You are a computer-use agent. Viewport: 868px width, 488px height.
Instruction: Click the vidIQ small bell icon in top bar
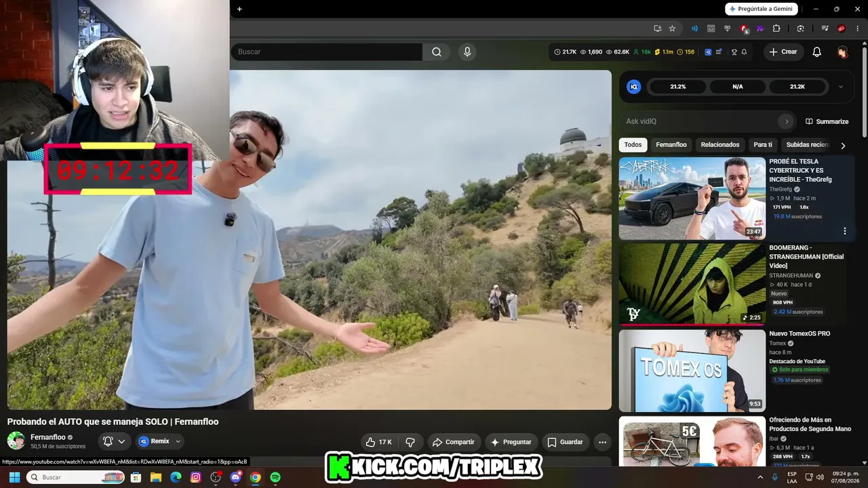[744, 52]
